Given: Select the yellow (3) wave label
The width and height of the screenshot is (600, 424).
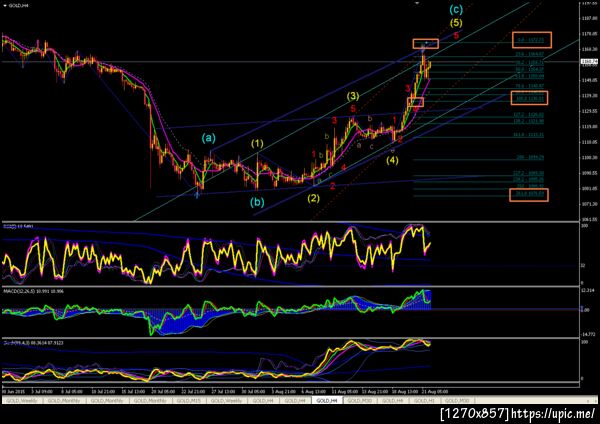Looking at the screenshot, I should [x=353, y=96].
